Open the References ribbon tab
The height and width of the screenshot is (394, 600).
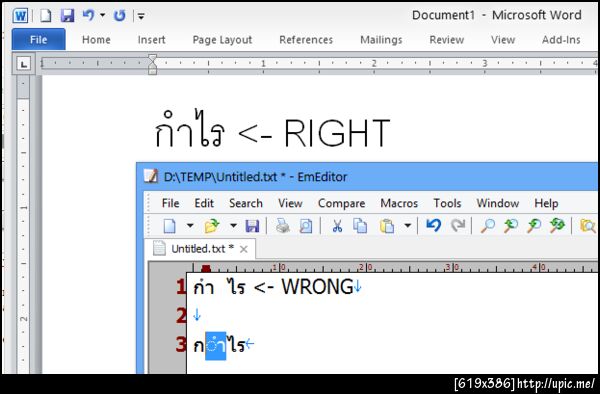click(x=306, y=40)
